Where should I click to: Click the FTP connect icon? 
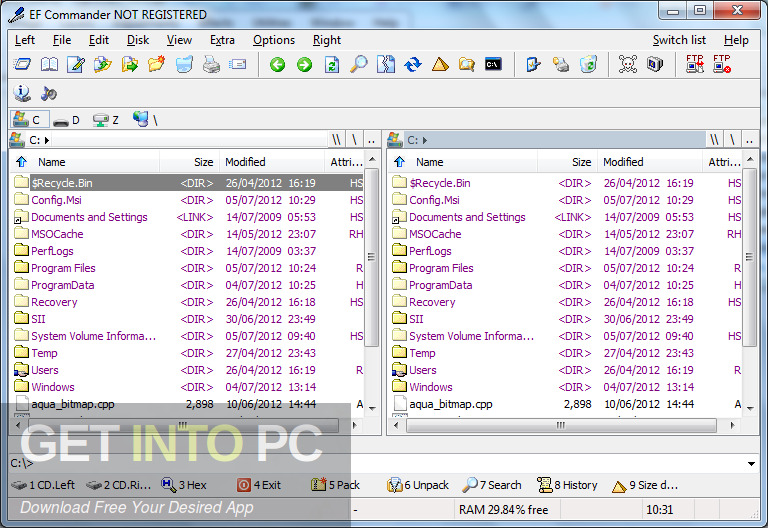[695, 64]
